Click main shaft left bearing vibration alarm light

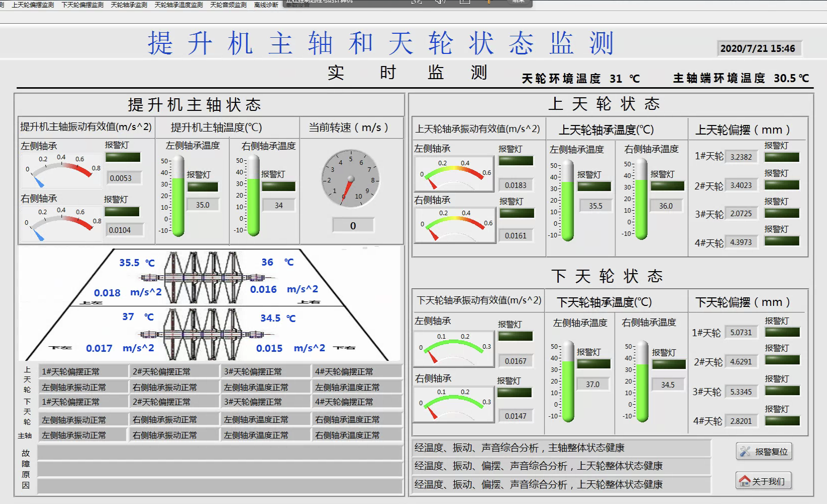pos(123,157)
